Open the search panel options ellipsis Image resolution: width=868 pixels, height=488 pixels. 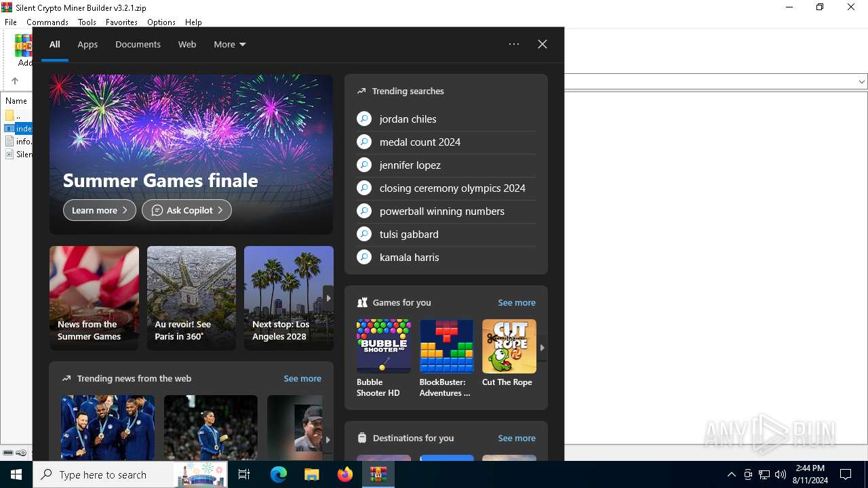coord(514,44)
